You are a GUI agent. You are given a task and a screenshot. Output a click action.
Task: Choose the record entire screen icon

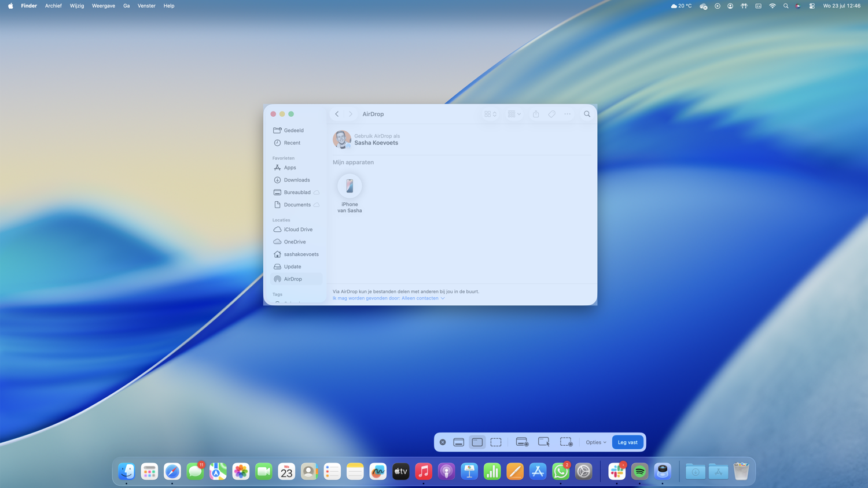click(x=522, y=442)
